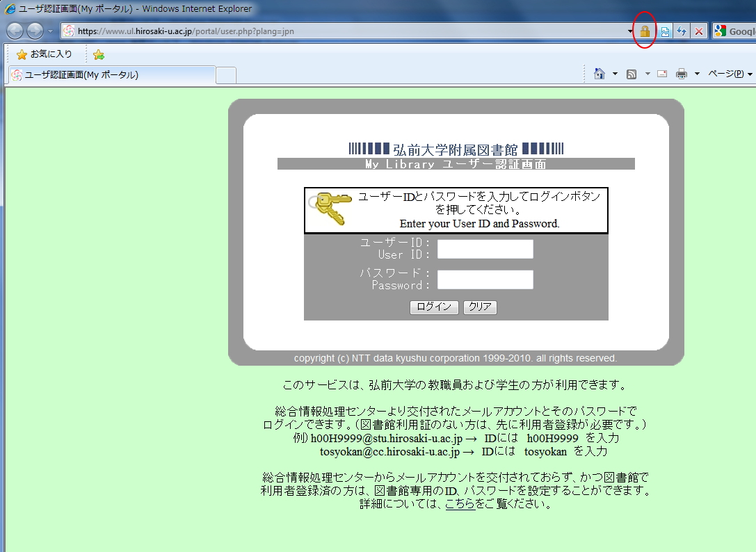This screenshot has width=756, height=552.
Task: Open a new blank tab
Action: (225, 76)
